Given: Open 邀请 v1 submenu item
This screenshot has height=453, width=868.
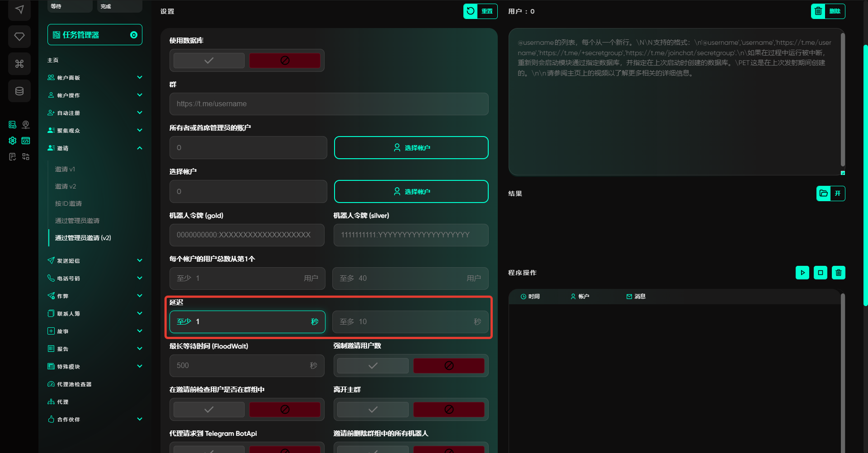Looking at the screenshot, I should tap(65, 169).
